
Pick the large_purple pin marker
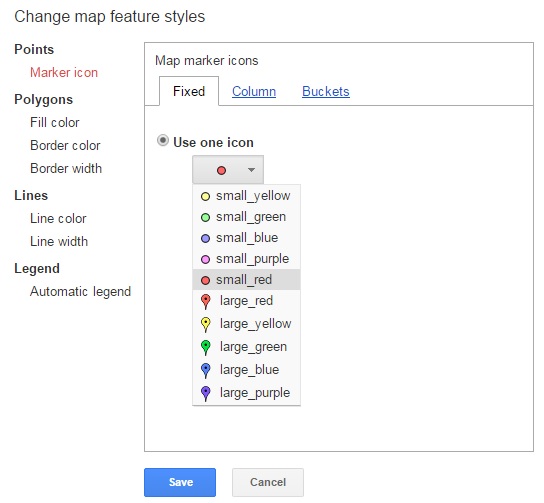click(x=246, y=393)
